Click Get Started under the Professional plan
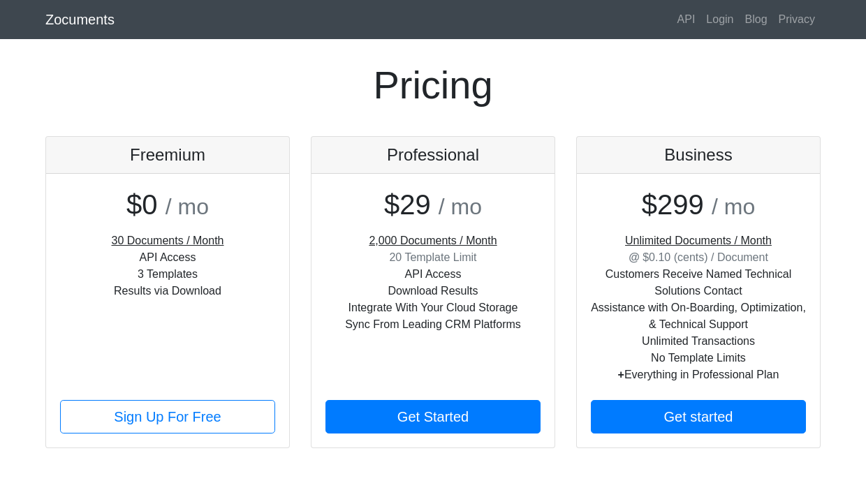 coord(433,417)
